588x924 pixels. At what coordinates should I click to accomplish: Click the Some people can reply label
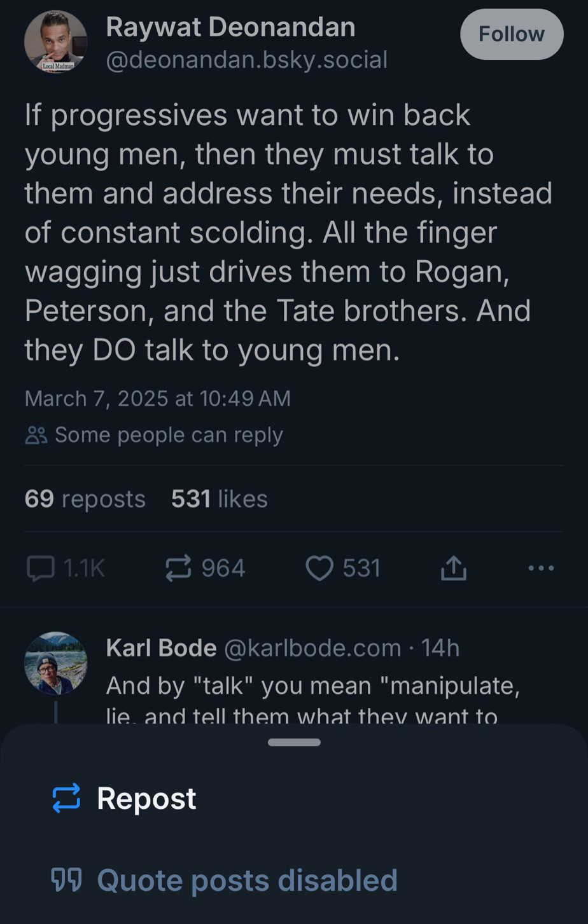click(x=169, y=435)
